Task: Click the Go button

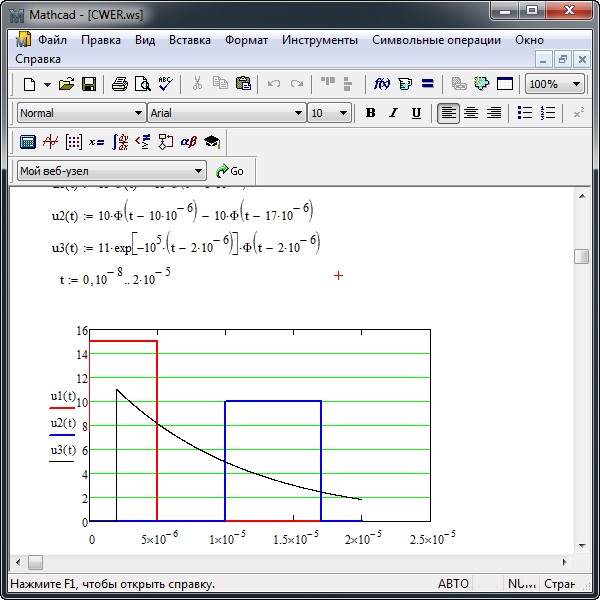Action: click(230, 171)
